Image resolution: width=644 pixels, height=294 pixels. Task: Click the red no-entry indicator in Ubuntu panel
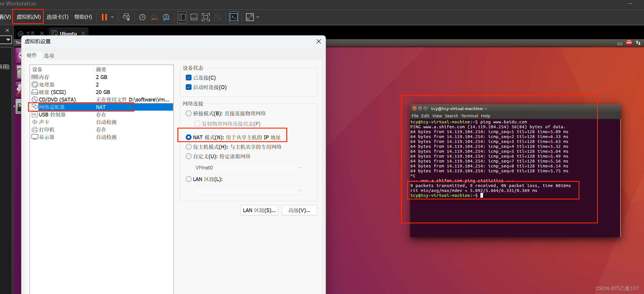629,43
